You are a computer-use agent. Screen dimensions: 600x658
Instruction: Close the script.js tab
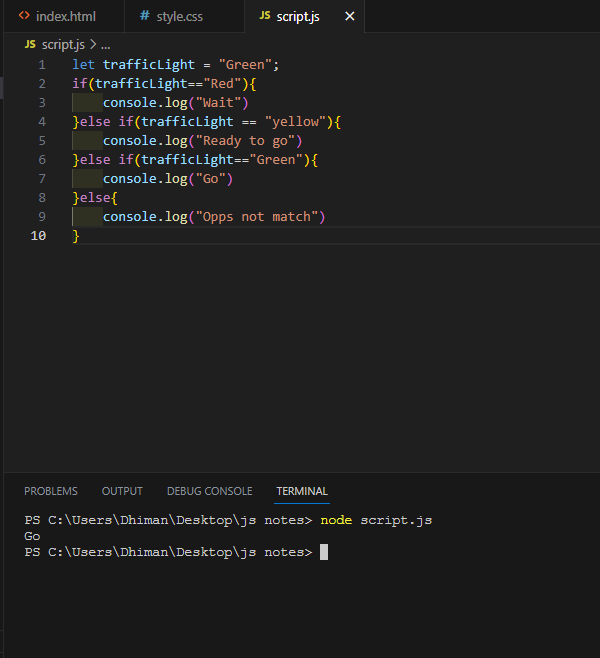350,16
